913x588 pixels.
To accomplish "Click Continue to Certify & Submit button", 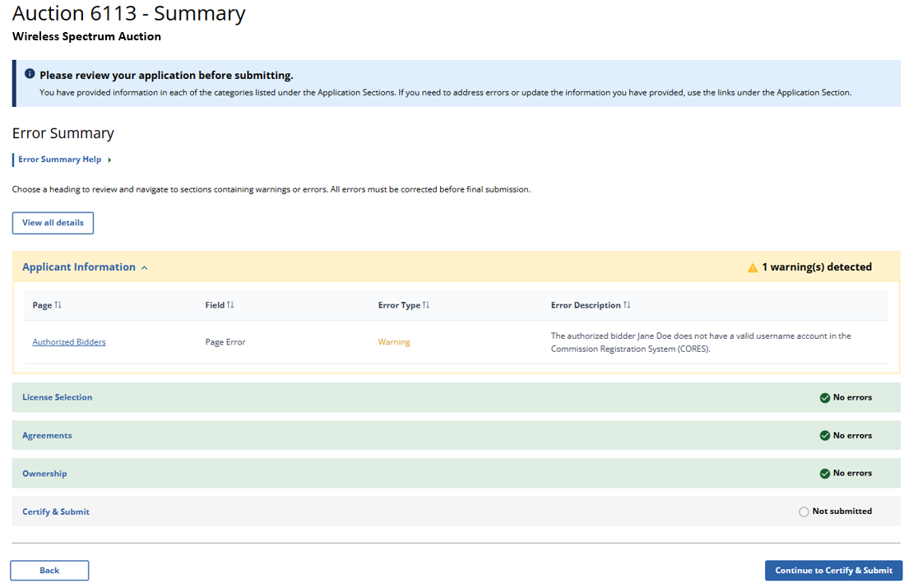I will point(833,571).
